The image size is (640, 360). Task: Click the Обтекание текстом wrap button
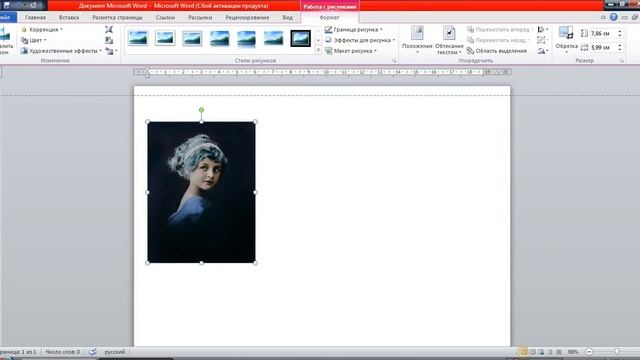[449, 40]
